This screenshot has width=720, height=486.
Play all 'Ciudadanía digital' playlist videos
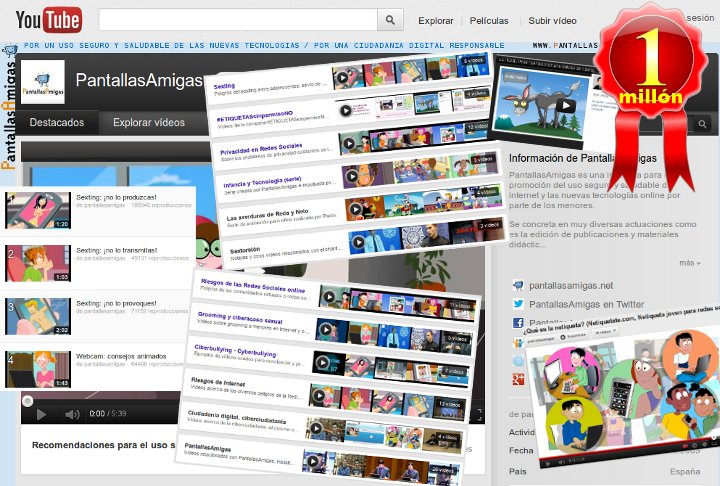click(315, 428)
